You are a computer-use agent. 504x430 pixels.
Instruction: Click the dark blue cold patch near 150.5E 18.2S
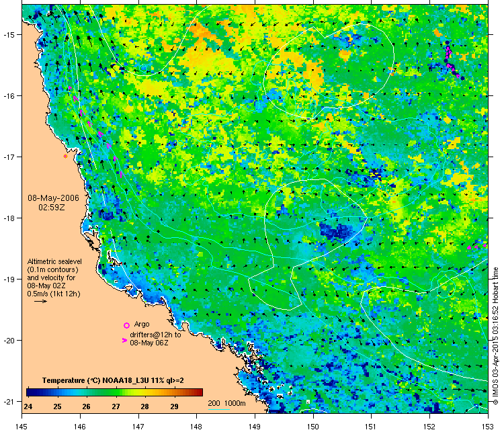point(337,230)
